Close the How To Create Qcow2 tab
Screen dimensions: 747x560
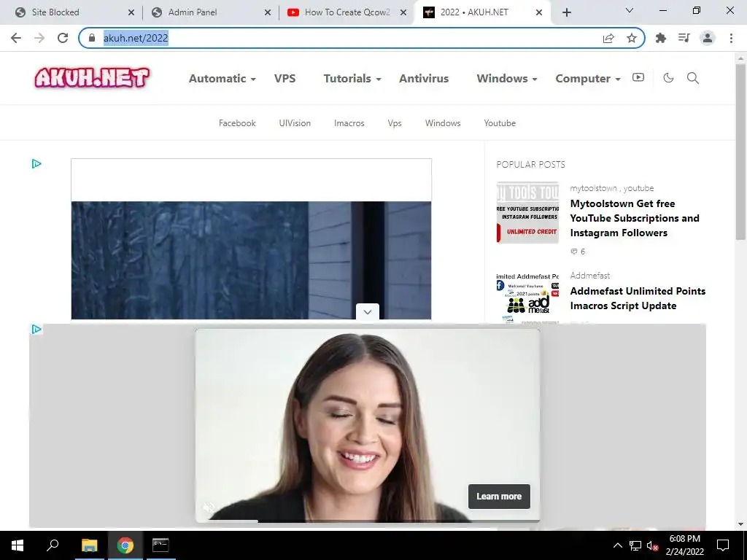[x=403, y=12]
